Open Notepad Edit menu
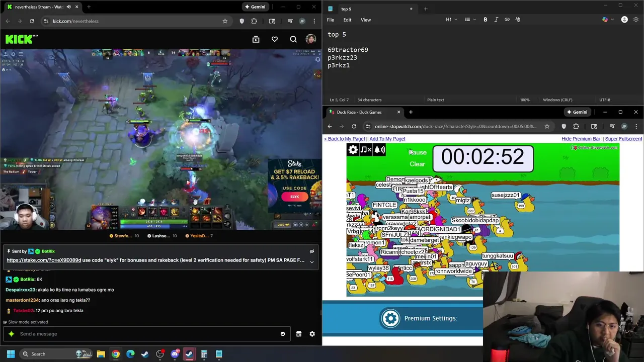644x362 pixels. (347, 20)
